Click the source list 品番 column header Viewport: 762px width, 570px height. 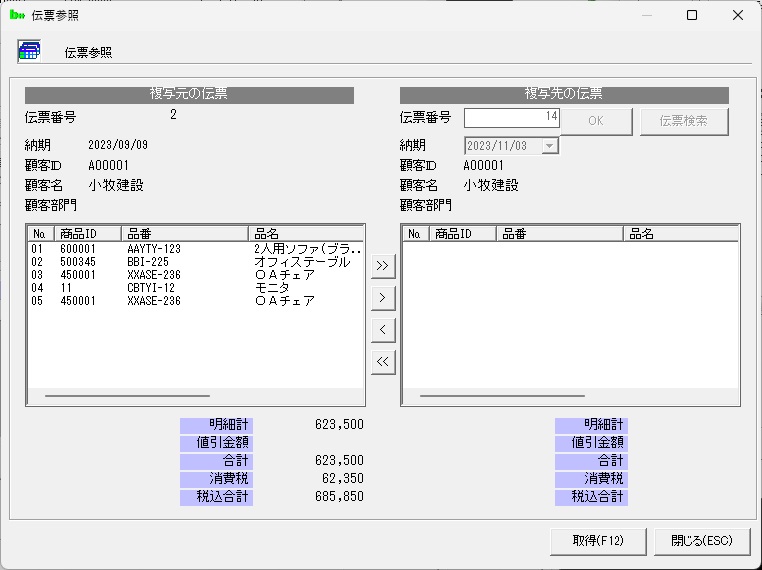[185, 234]
